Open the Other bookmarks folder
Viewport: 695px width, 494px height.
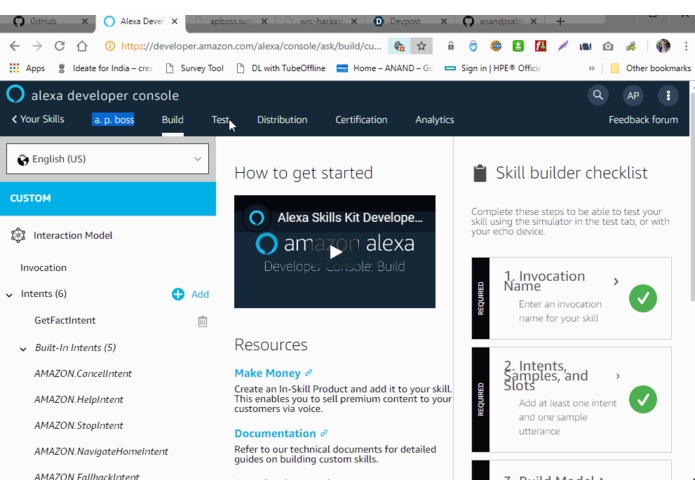650,68
